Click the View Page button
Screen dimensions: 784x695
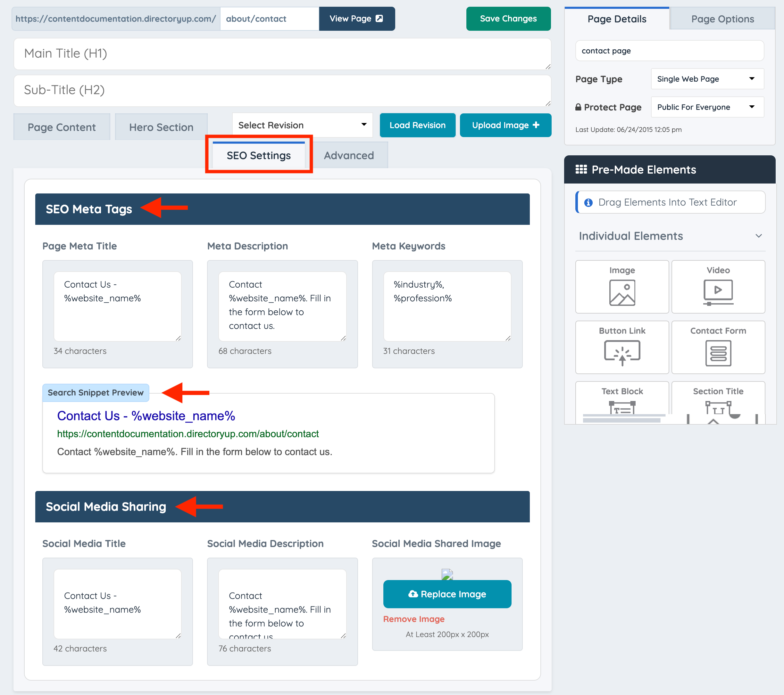pyautogui.click(x=356, y=18)
